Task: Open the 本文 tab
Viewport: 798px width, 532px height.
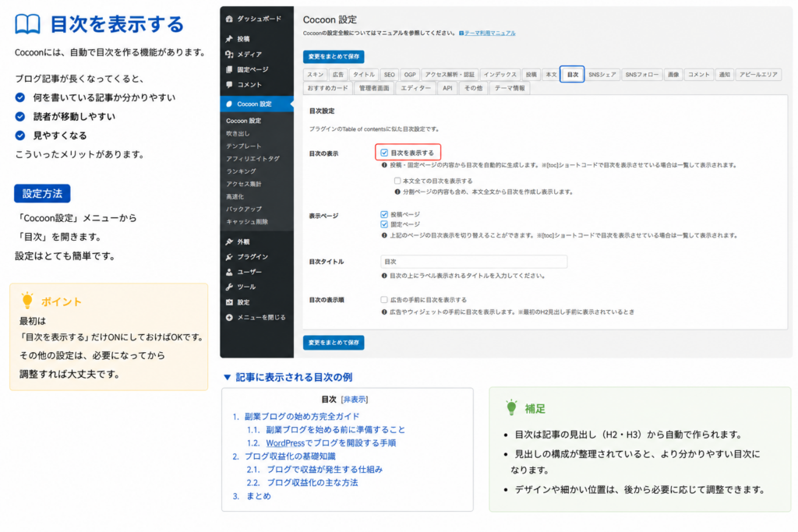Action: [x=551, y=74]
